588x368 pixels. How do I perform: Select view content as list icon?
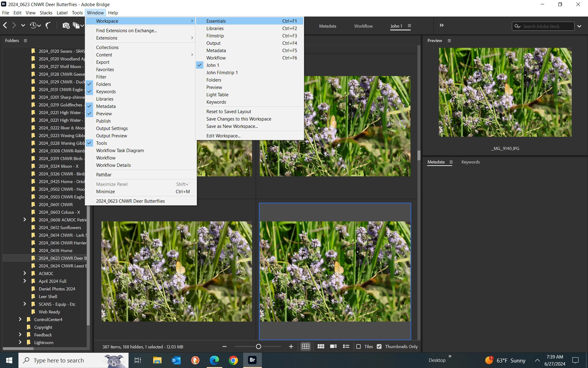(x=346, y=347)
